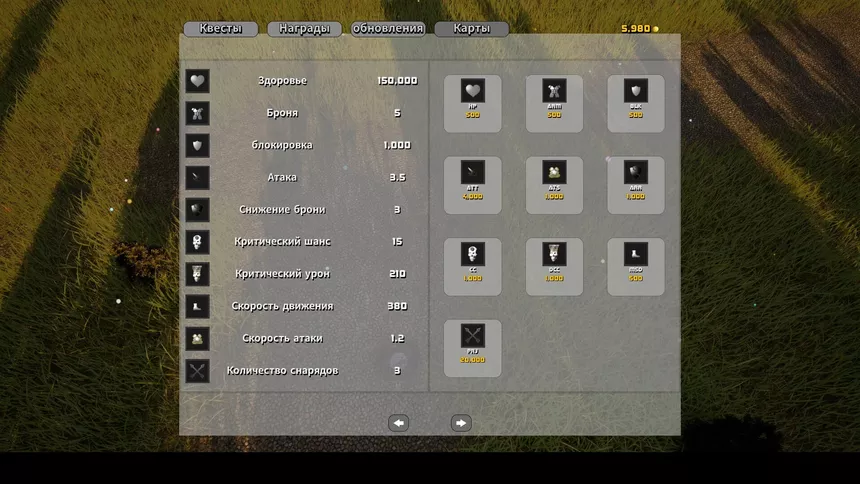The width and height of the screenshot is (860, 484).
Task: Buy the HP upgrade costing 500
Action: click(x=472, y=104)
